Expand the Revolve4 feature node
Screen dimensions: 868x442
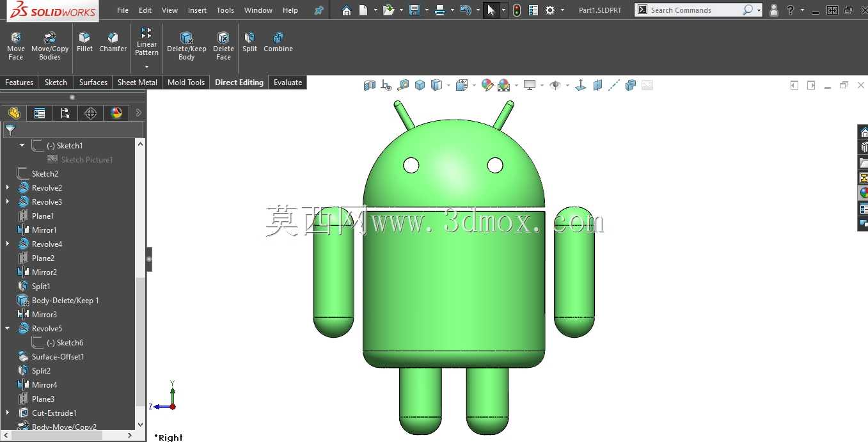click(8, 244)
